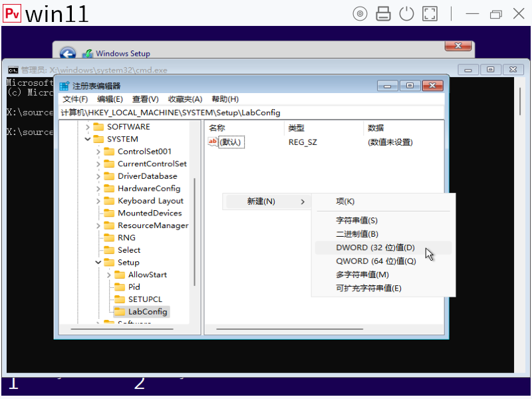The width and height of the screenshot is (532, 399).
Task: Open the 文件(F) menu
Action: point(75,99)
